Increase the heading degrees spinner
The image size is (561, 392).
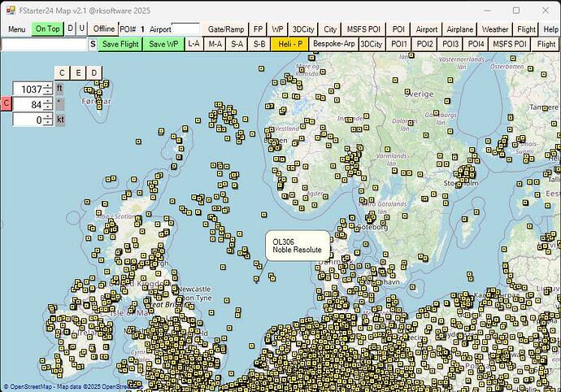point(47,100)
